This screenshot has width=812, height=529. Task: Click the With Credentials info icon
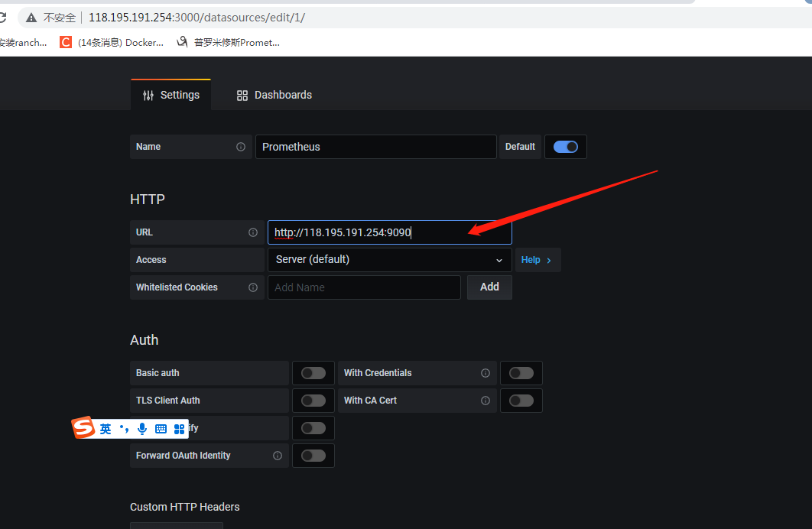point(486,373)
